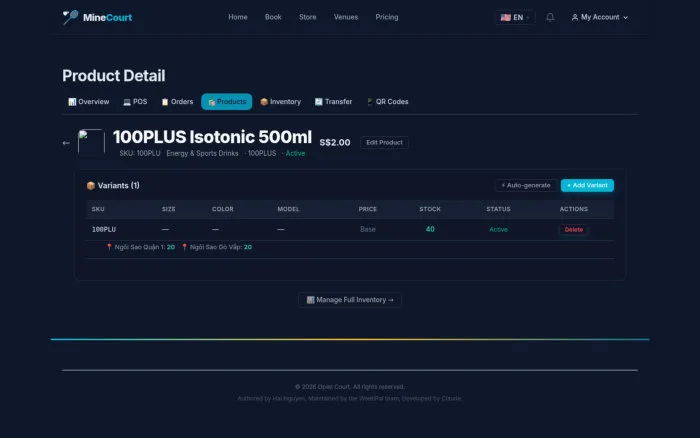Switch to the Transfer tab
Image resolution: width=700 pixels, height=438 pixels.
pos(333,102)
